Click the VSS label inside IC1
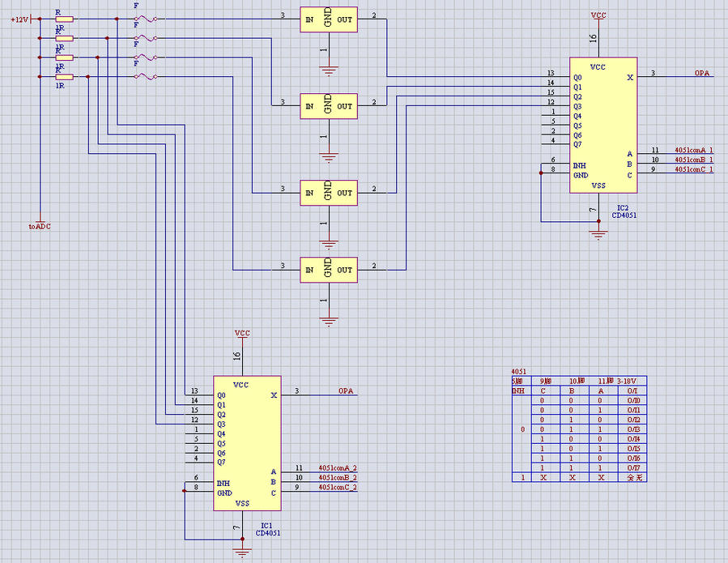 242,503
